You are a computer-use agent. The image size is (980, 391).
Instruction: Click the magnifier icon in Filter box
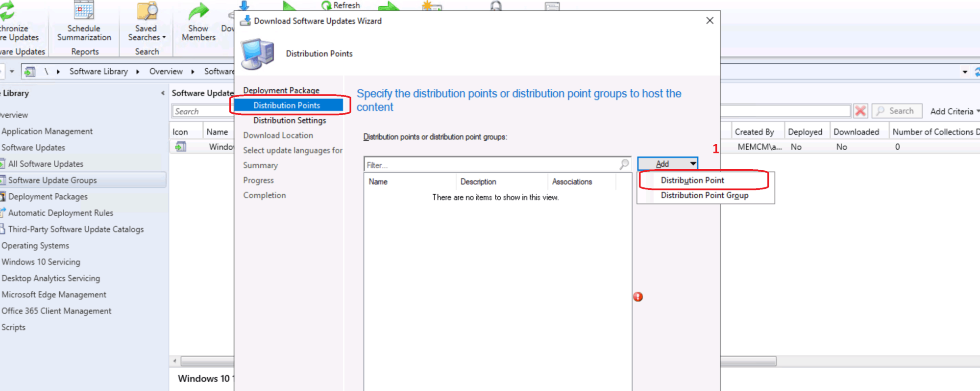click(624, 164)
